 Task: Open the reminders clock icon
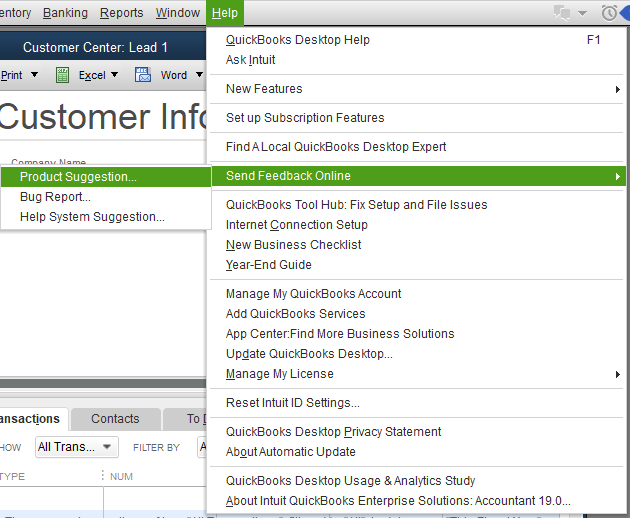coord(609,13)
